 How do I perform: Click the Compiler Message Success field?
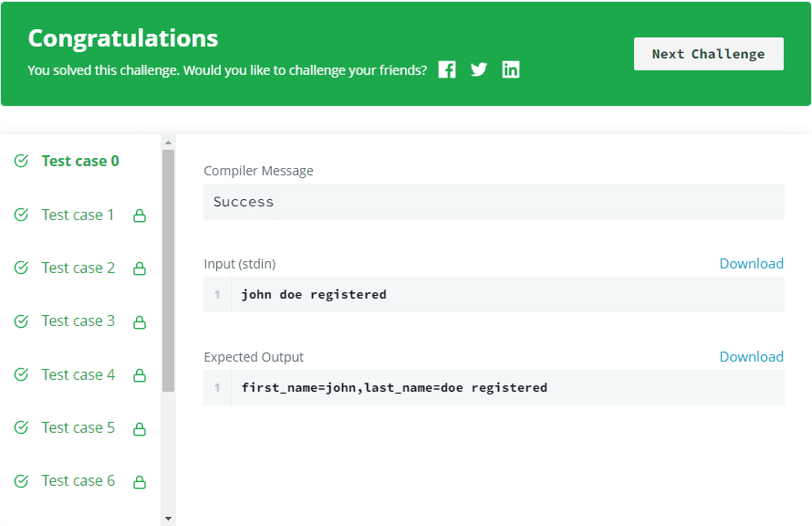[494, 202]
